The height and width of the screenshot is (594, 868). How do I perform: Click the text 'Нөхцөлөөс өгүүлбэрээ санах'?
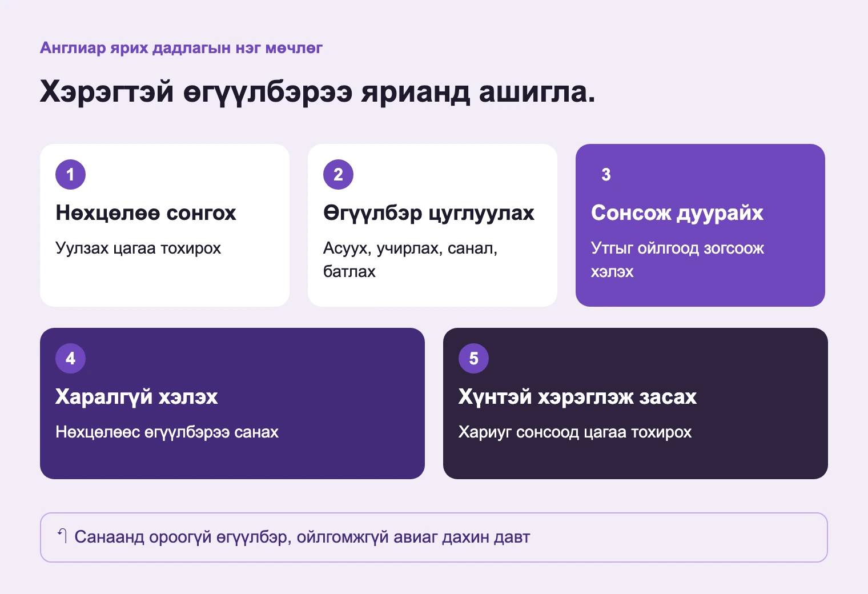[167, 432]
